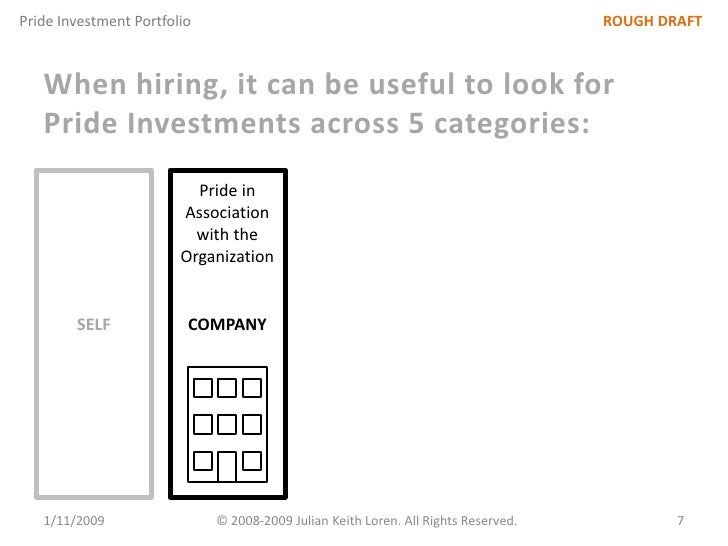The image size is (728, 546).
Task: Click the building icon's door
Action: click(227, 465)
